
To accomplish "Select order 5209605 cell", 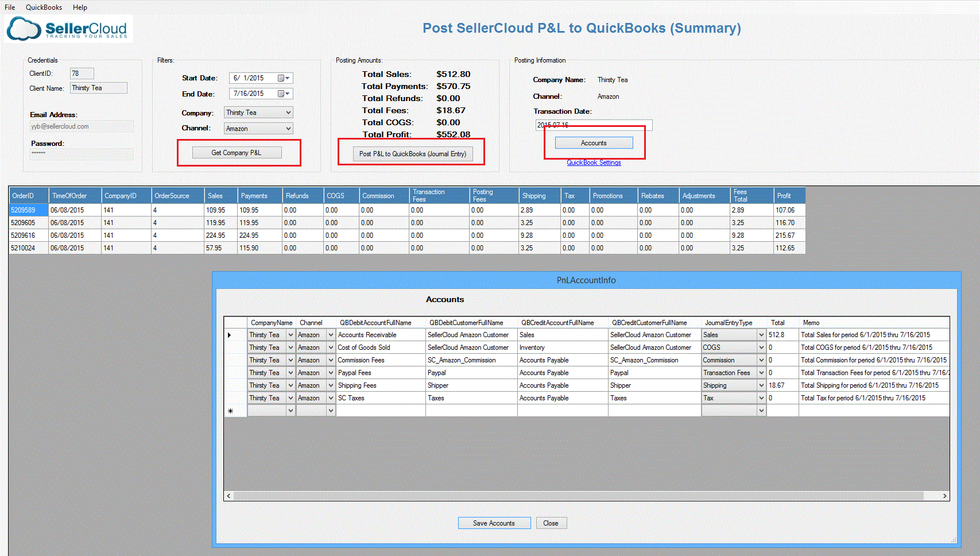I will pyautogui.click(x=29, y=223).
